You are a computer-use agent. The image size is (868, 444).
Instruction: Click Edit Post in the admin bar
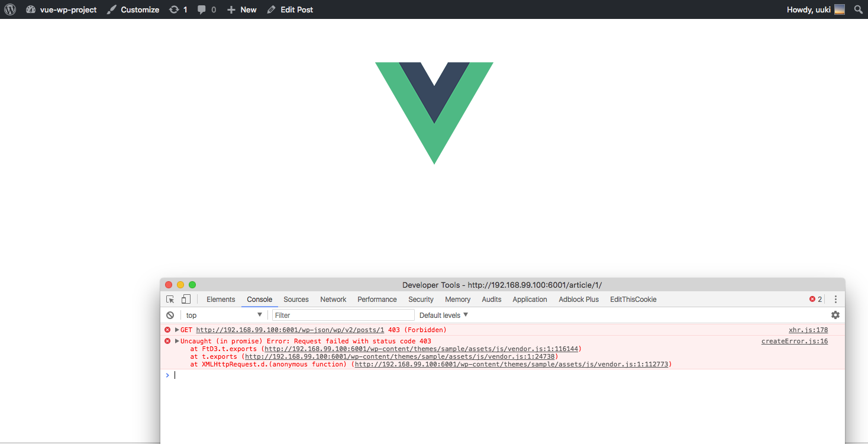pyautogui.click(x=290, y=9)
